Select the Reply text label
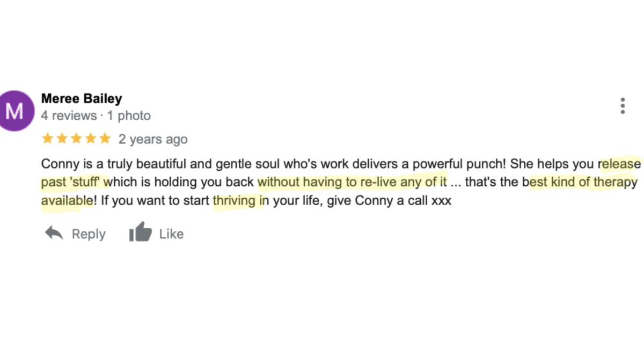Image resolution: width=644 pixels, height=363 pixels. pos(89,234)
